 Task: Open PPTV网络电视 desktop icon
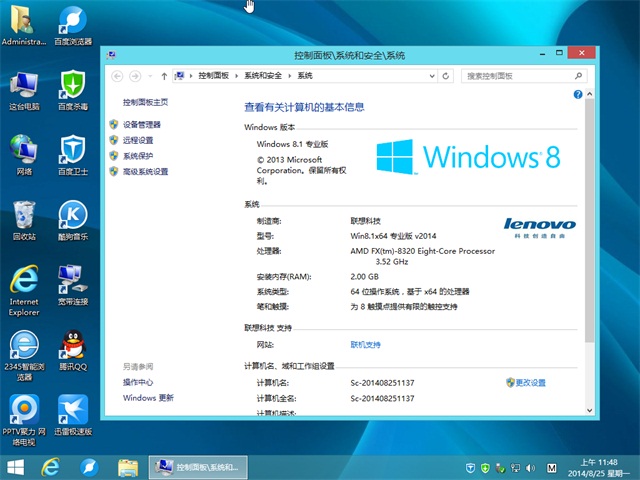(25, 414)
